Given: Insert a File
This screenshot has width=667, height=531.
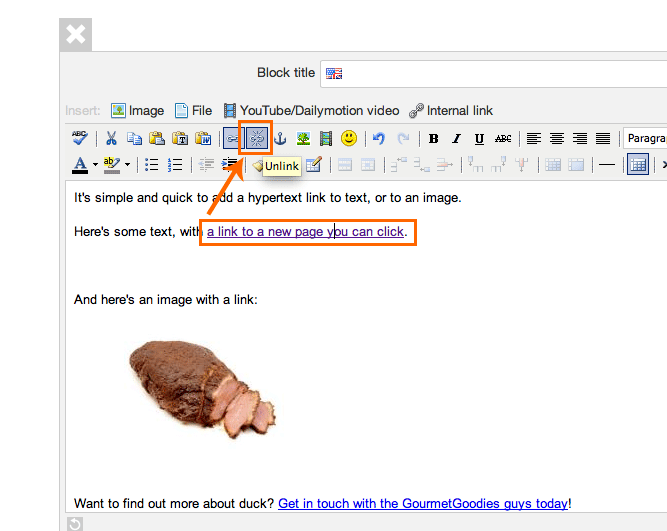Looking at the screenshot, I should click(x=194, y=111).
